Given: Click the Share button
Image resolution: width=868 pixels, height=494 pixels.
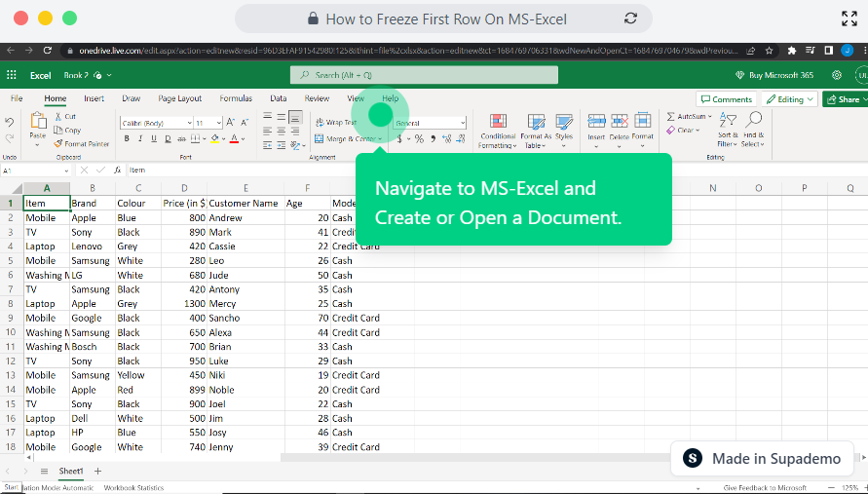Looking at the screenshot, I should pyautogui.click(x=845, y=99).
